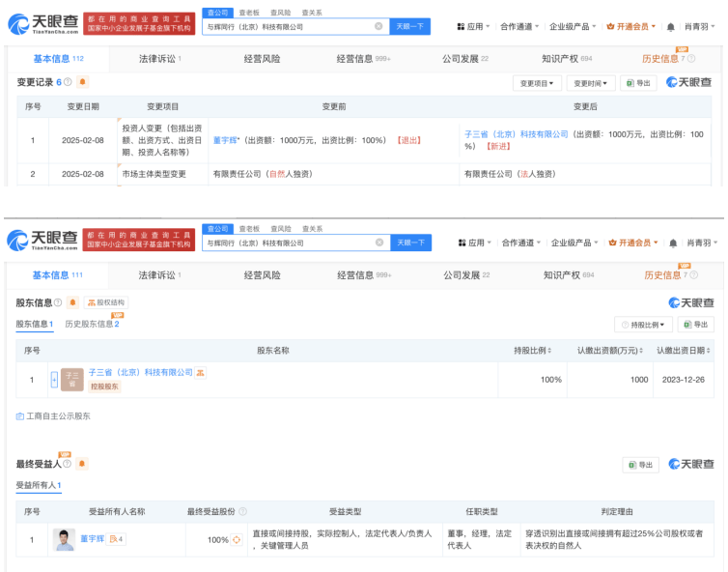
Task: Open 合作通道 menu on page showing 股东信息
Action: (521, 243)
